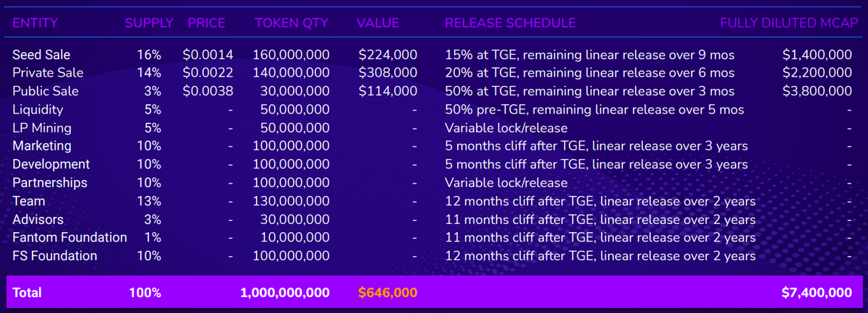Click the Private Sale entity label
This screenshot has width=868, height=313.
[x=48, y=72]
